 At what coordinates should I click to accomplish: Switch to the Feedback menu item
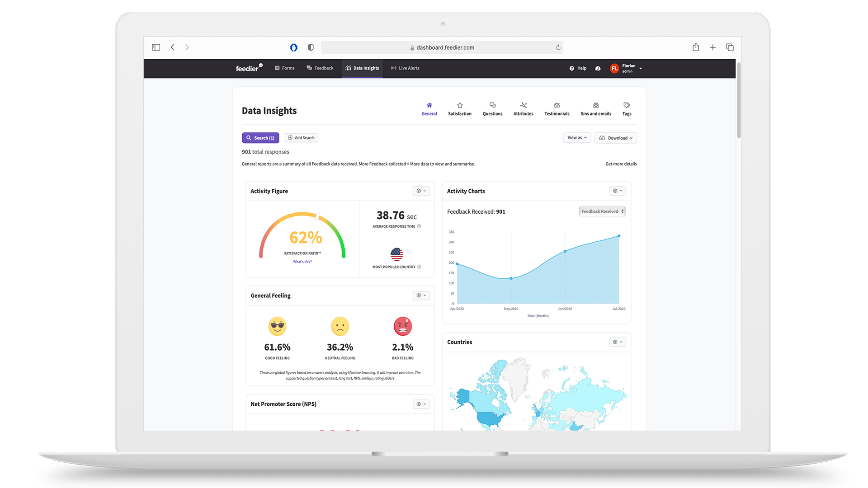click(320, 68)
